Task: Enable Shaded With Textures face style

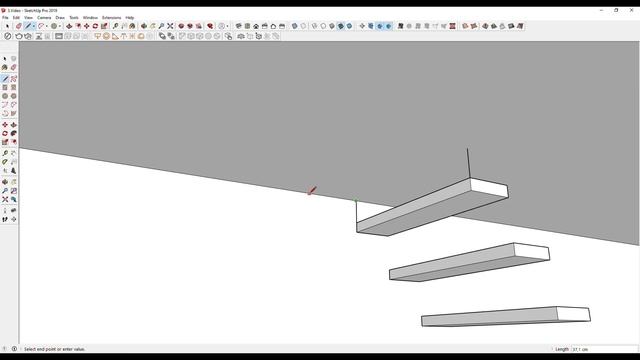Action: (x=340, y=26)
